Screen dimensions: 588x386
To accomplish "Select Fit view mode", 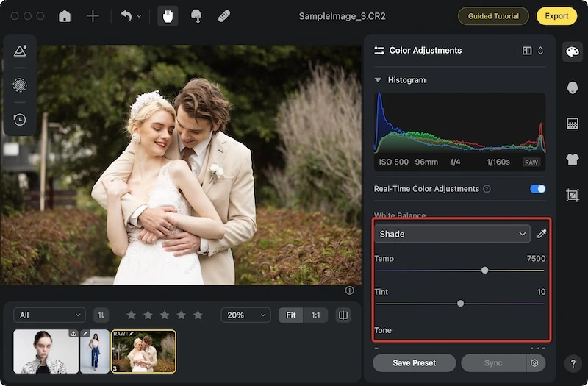I will (x=290, y=315).
